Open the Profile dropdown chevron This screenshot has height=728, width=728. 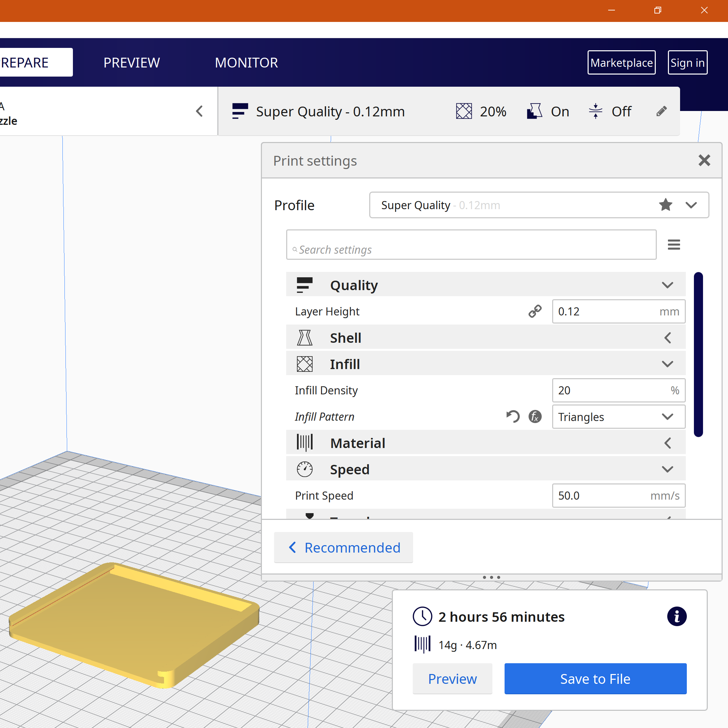point(691,205)
